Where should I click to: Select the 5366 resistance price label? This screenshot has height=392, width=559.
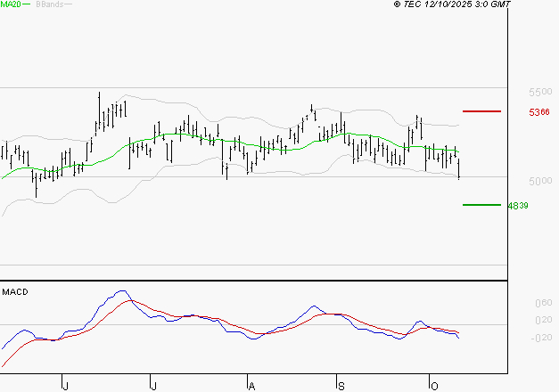click(x=538, y=112)
